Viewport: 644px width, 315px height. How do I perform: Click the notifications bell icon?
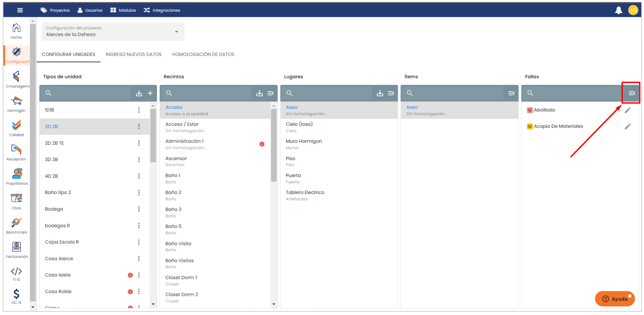click(x=618, y=10)
